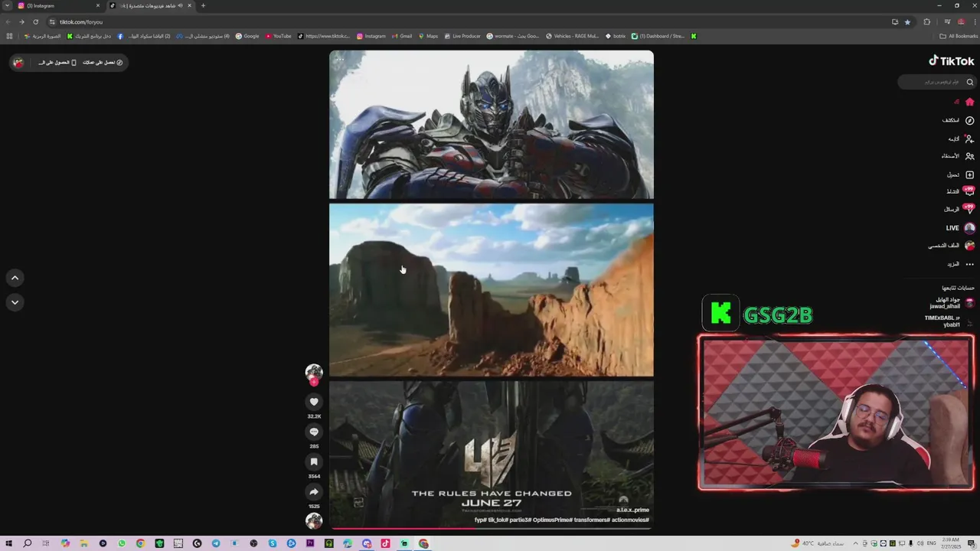This screenshot has width=980, height=551.
Task: Open Windows taskbar search
Action: pyautogui.click(x=28, y=543)
